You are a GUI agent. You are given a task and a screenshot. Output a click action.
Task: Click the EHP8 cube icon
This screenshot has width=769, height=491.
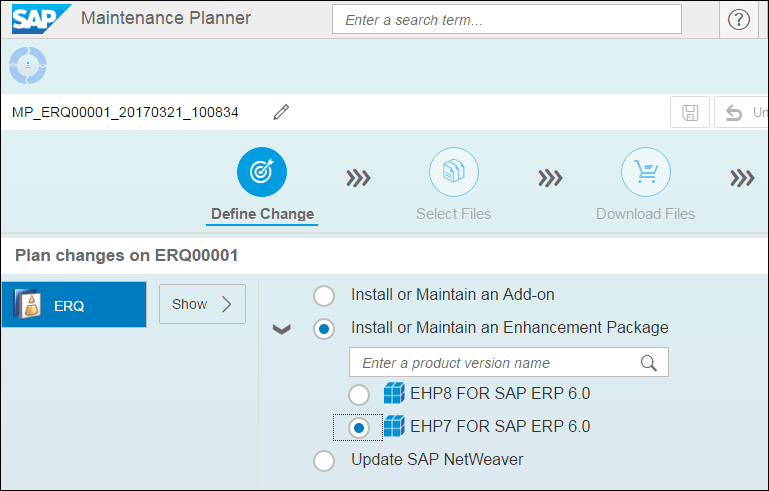click(394, 393)
